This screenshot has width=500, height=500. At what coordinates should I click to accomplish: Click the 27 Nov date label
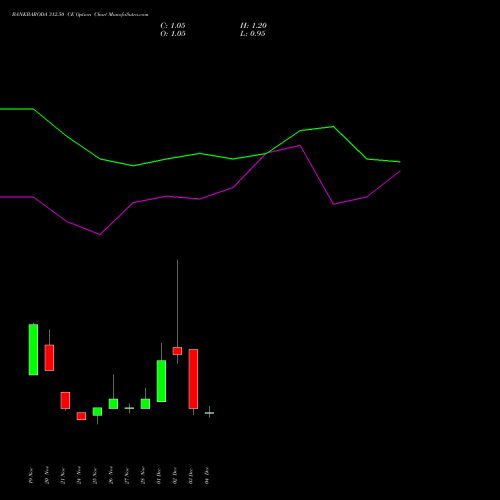[127, 476]
